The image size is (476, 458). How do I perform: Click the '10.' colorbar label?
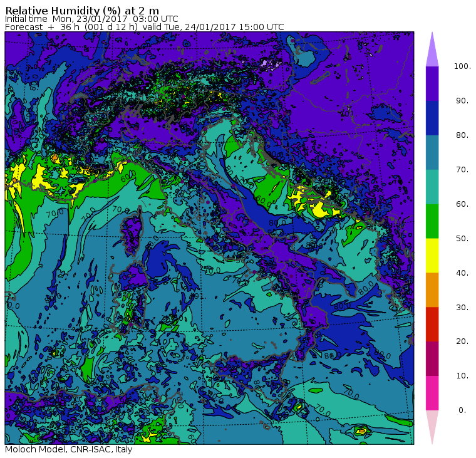click(x=462, y=376)
